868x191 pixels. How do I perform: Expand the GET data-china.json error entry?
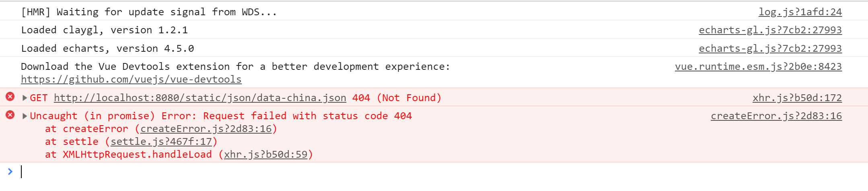(x=25, y=98)
